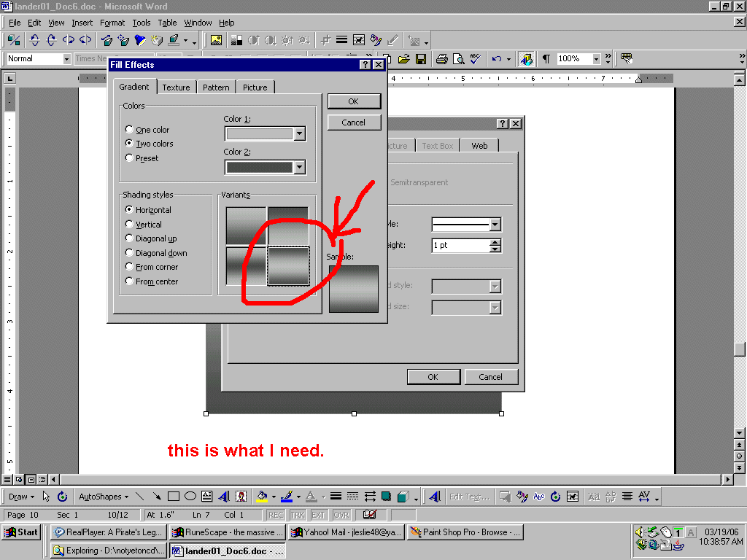Viewport: 747px width, 560px height.
Task: Open the Table menu
Action: coord(167,23)
